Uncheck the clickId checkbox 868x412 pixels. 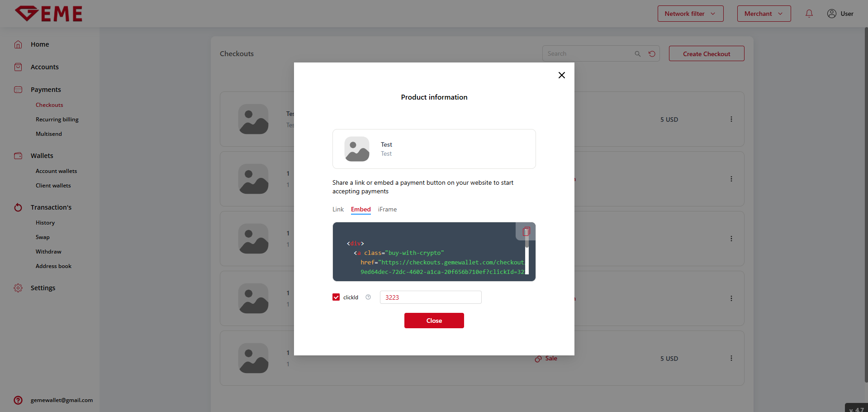pyautogui.click(x=336, y=297)
